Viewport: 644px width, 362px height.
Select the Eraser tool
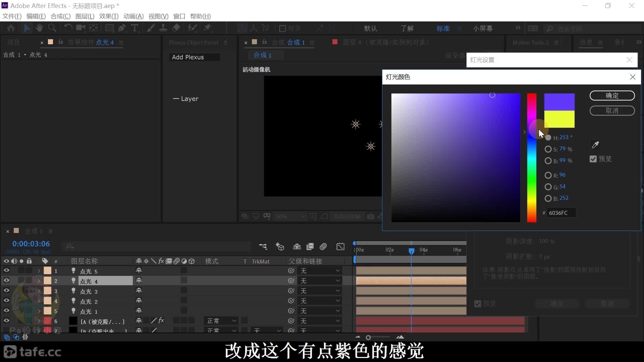176,28
